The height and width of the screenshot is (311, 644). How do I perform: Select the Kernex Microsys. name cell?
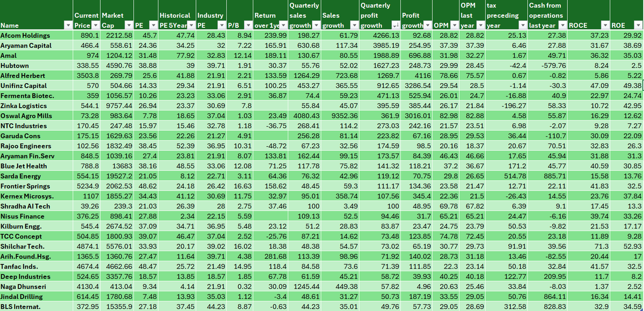(36, 196)
